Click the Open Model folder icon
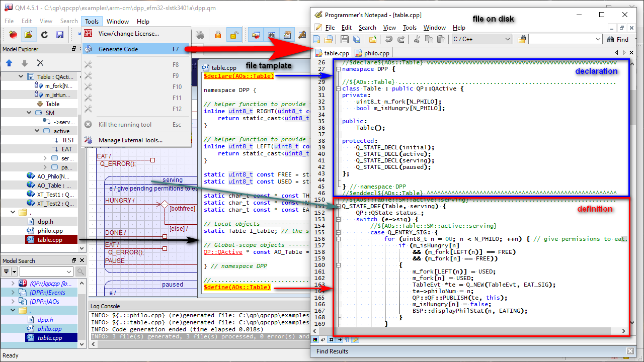 point(29,35)
